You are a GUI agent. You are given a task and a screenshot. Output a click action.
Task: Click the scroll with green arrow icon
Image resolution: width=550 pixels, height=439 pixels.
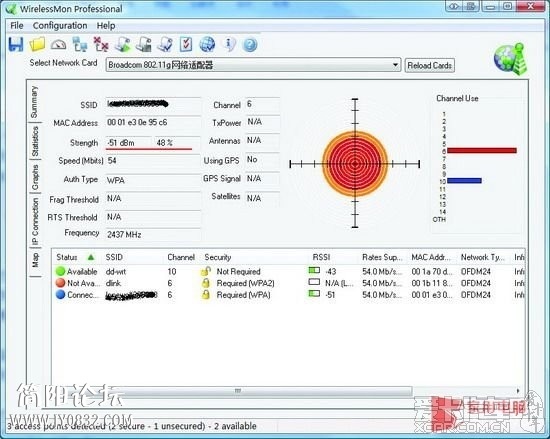(122, 45)
